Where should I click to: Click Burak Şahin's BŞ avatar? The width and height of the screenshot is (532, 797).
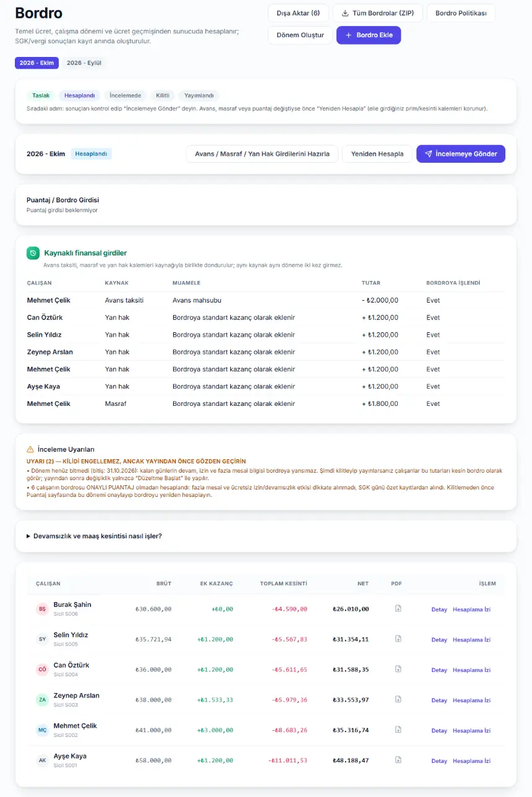click(42, 609)
